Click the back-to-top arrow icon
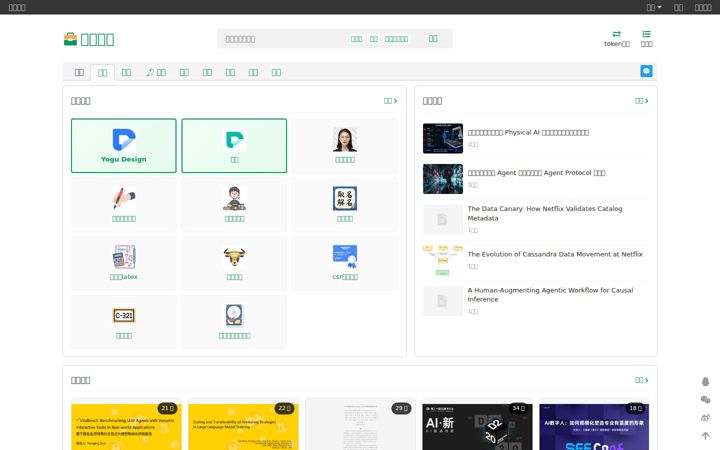Image resolution: width=720 pixels, height=450 pixels. click(x=705, y=435)
